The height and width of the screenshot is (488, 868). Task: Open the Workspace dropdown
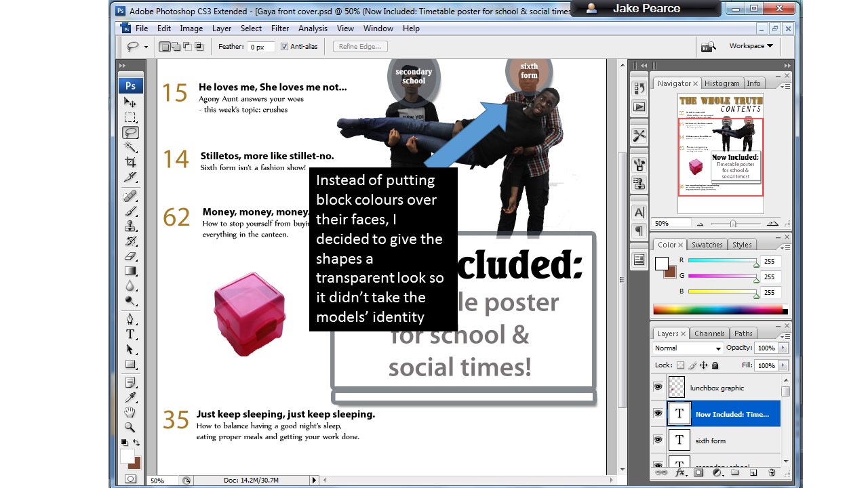pyautogui.click(x=751, y=46)
